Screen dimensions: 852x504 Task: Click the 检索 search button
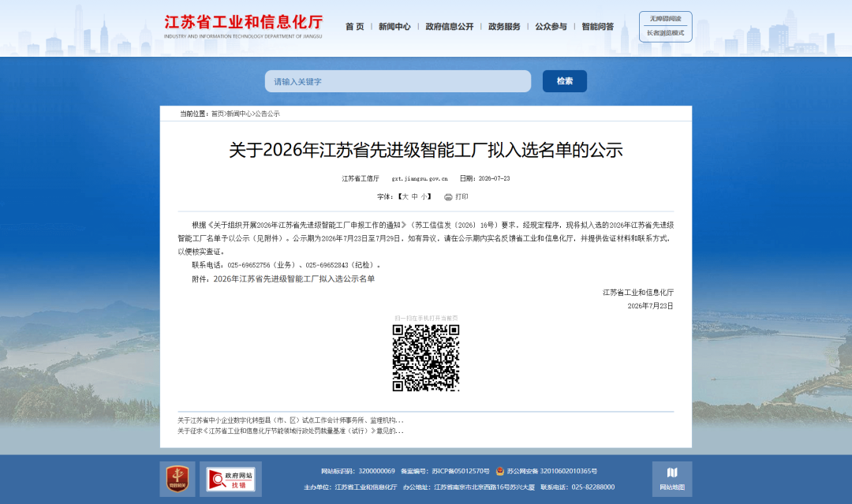point(565,81)
